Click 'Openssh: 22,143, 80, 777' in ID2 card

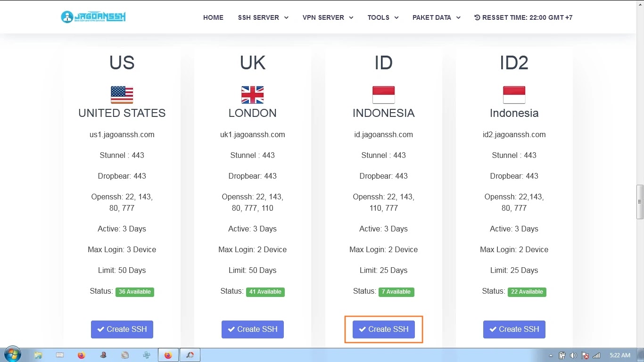(x=514, y=202)
